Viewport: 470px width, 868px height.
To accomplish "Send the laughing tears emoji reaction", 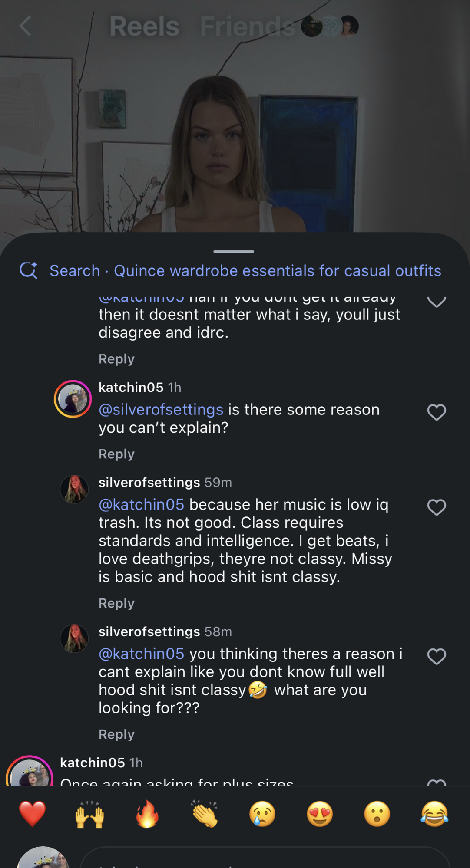I will tap(434, 814).
